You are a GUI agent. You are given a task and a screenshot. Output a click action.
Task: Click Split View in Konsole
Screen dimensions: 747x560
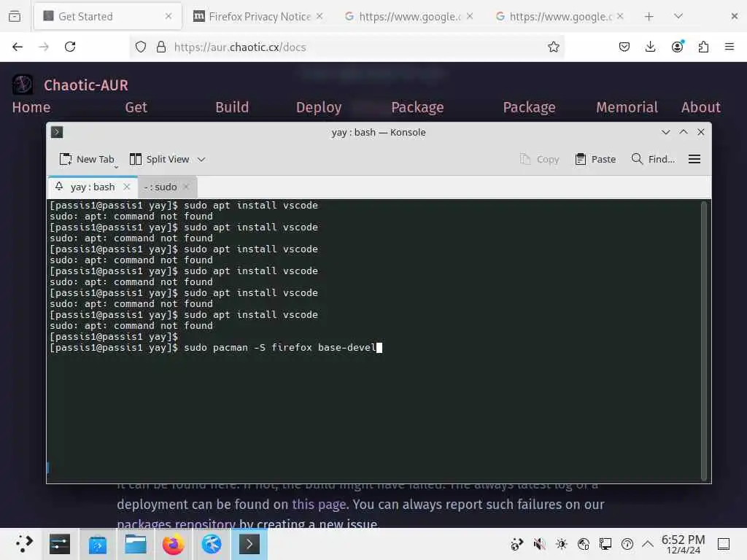coord(160,159)
